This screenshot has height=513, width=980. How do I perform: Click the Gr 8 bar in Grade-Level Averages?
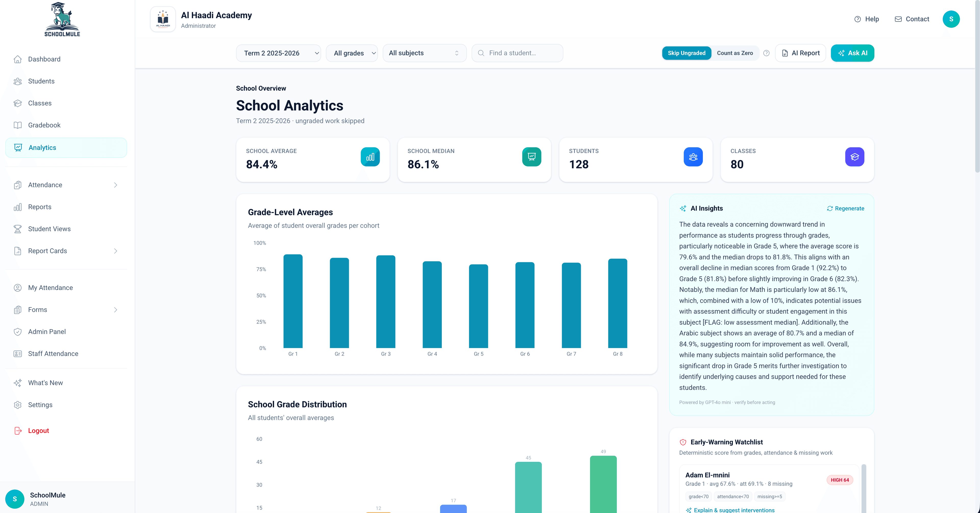[x=617, y=303]
